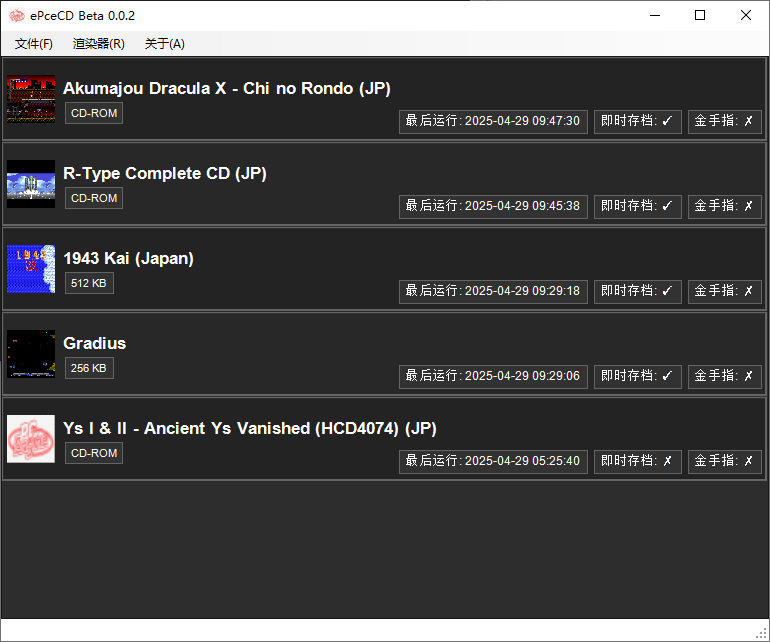The height and width of the screenshot is (642, 770).
Task: Select the R-Type Complete CD thumbnail
Action: point(31,184)
